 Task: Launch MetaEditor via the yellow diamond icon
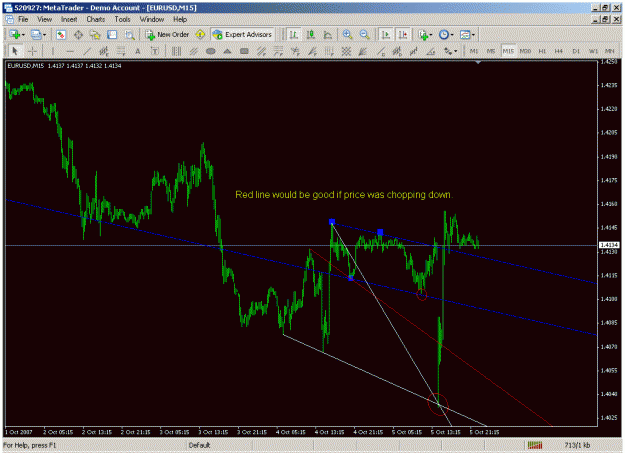(200, 35)
